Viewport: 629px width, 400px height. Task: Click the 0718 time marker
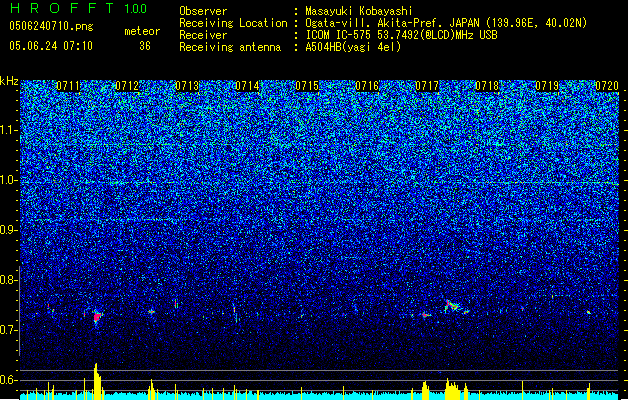pyautogui.click(x=487, y=86)
